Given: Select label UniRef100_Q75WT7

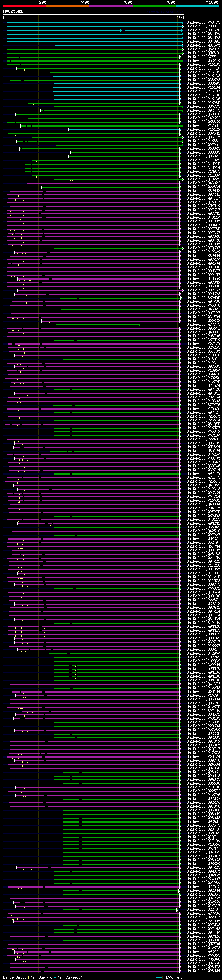Looking at the screenshot, I should 203,202.
